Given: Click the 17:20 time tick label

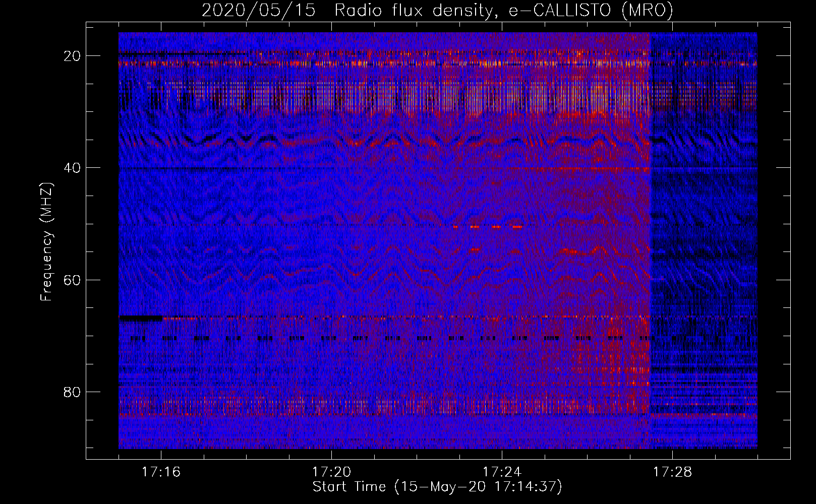Looking at the screenshot, I should [331, 472].
